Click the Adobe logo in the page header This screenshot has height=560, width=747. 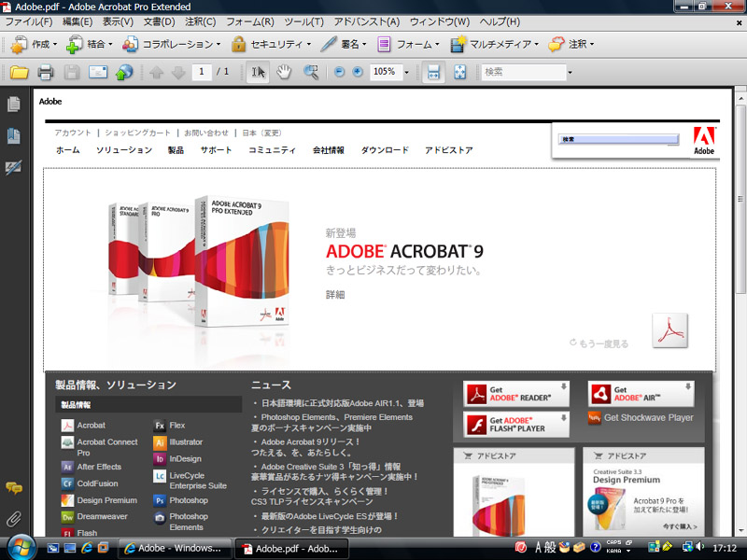coord(704,141)
